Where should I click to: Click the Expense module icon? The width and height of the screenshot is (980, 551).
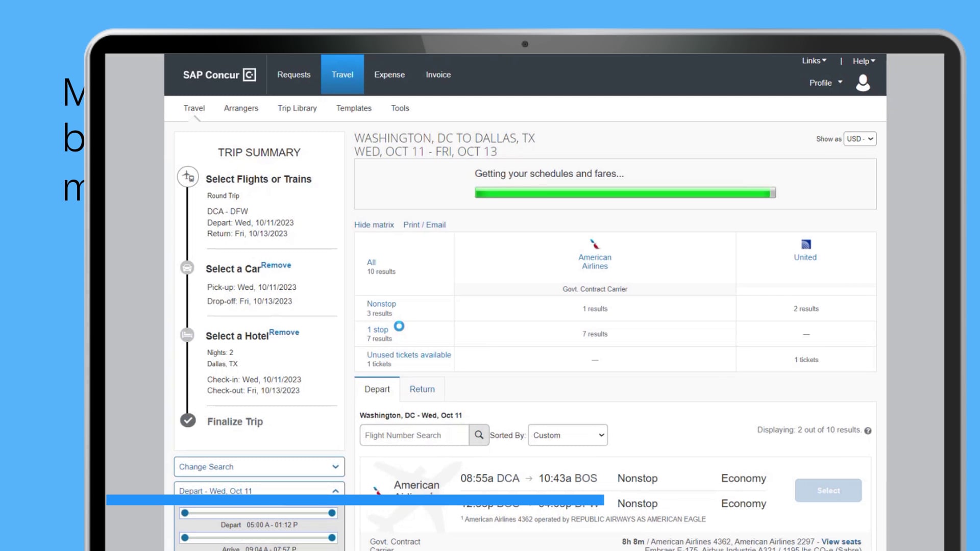pos(388,74)
